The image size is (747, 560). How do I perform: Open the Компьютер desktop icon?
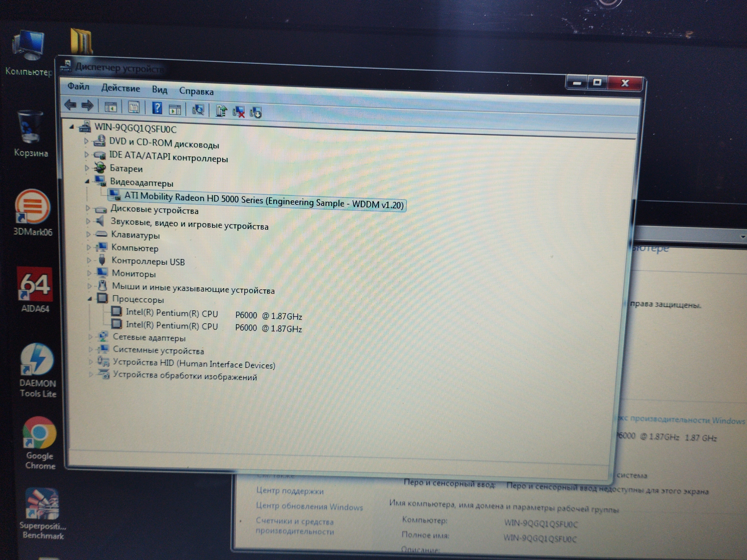pyautogui.click(x=28, y=53)
